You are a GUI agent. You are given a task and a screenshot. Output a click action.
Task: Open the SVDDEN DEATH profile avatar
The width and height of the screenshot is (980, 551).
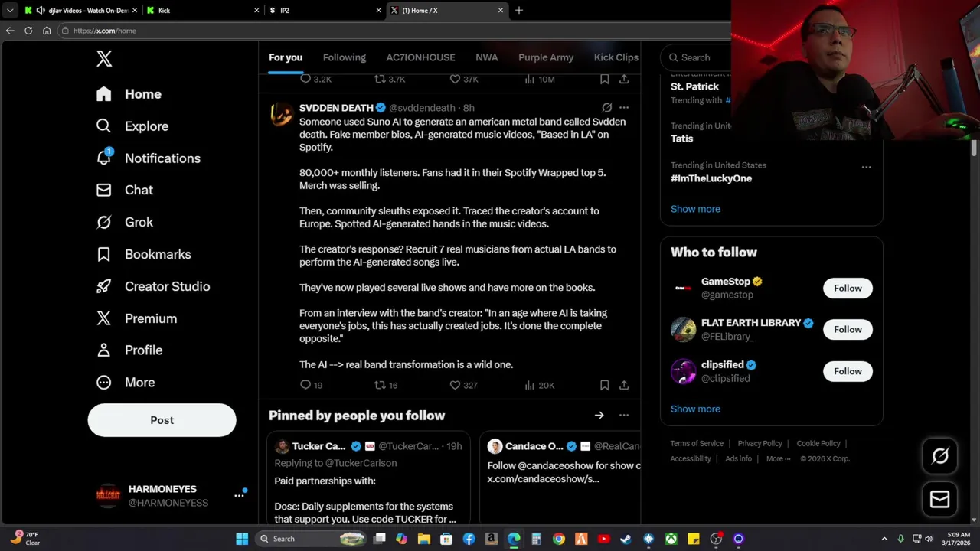coord(281,114)
